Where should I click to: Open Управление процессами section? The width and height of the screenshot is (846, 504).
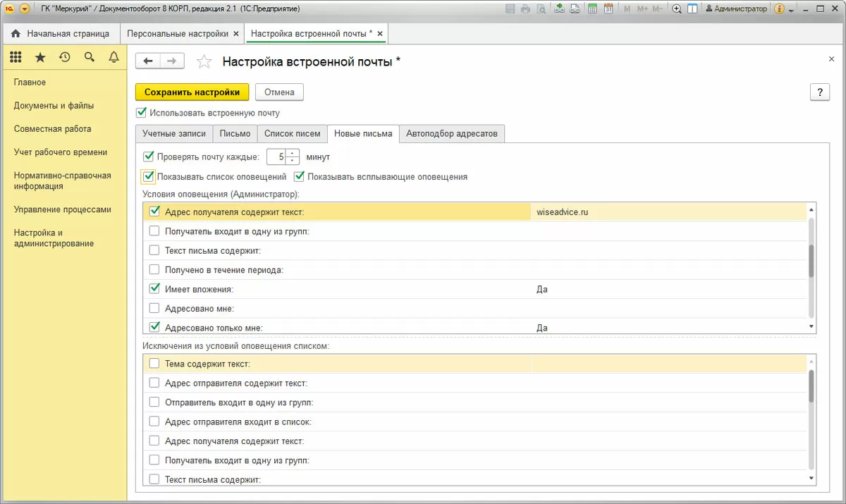click(63, 209)
